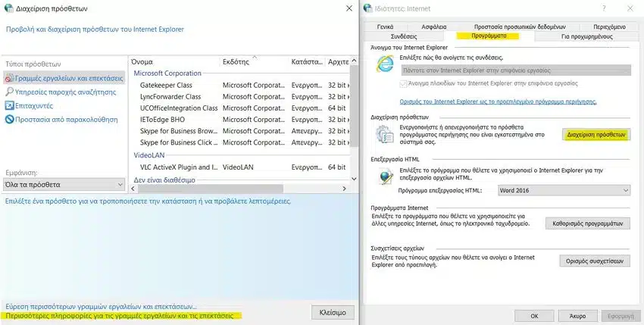
Task: Select Skype for Business Click... row
Action: 239,142
